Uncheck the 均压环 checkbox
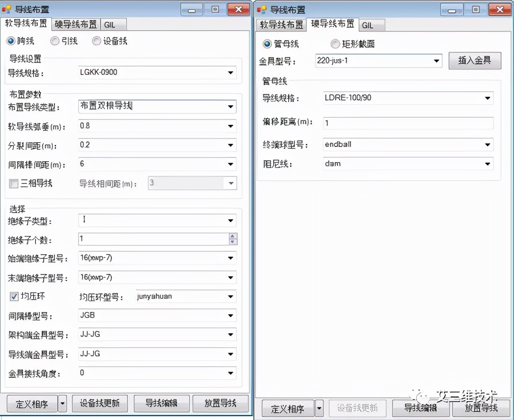Image resolution: width=514 pixels, height=420 pixels. tap(14, 297)
